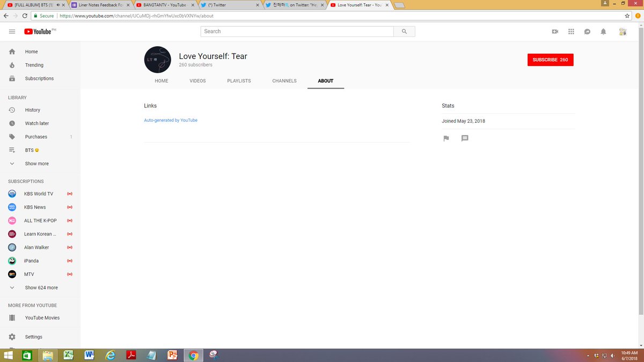Open the YouTube apps grid icon
Screen dimensions: 644x362
[571, 32]
